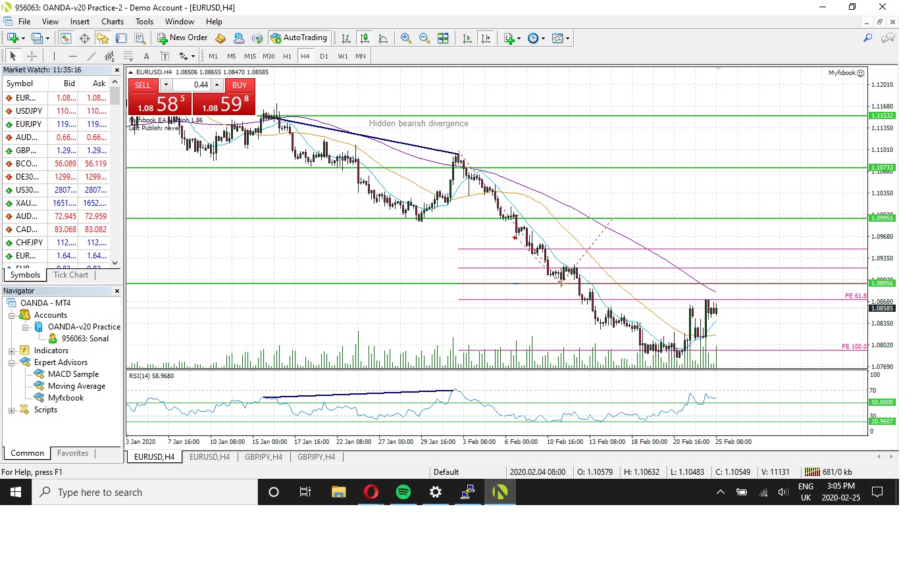Click the Market Watch vertical scrollbar
This screenshot has width=924, height=586.
115,171
